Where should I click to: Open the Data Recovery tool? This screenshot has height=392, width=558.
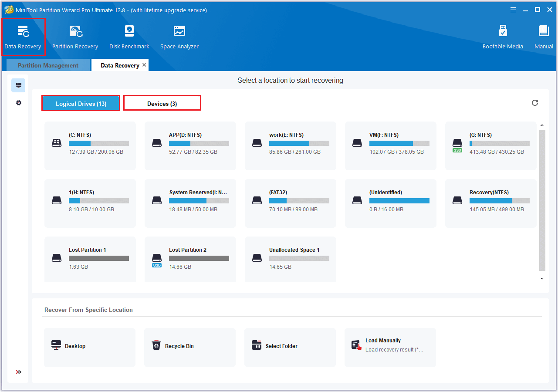point(23,37)
